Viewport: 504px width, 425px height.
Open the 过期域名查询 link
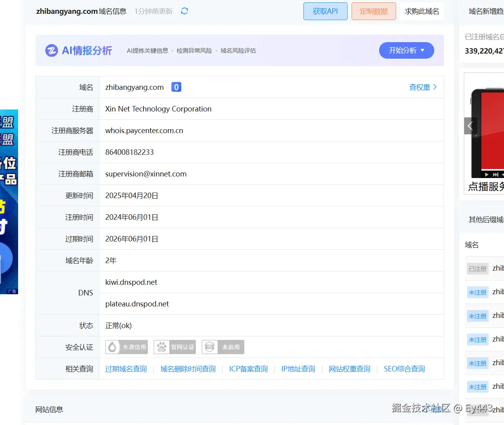[126, 369]
